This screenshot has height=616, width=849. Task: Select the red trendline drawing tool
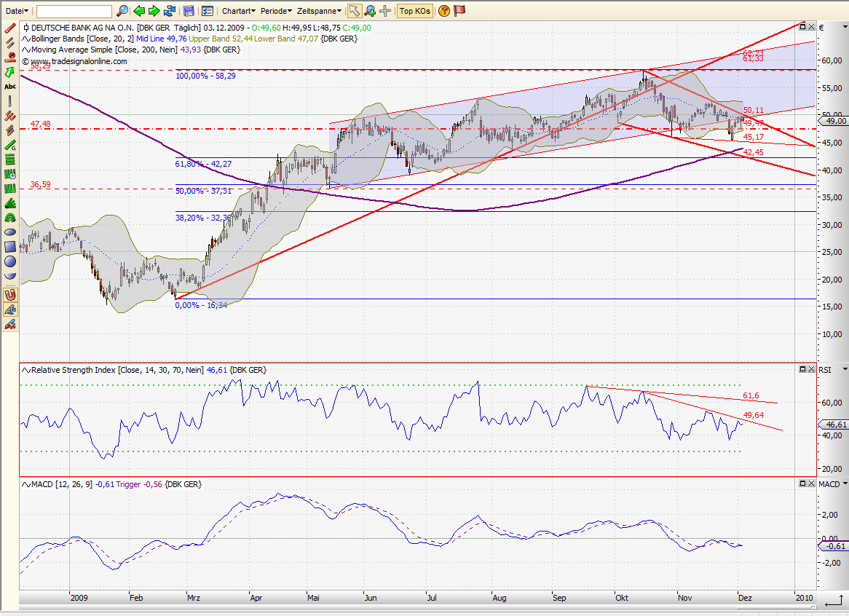point(9,29)
